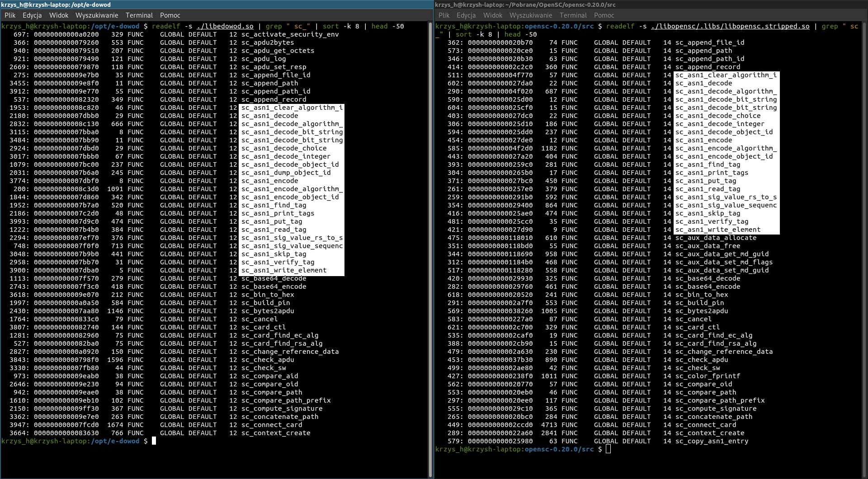
Task: Open Wyszukiwanie menu in right opensc terminal
Action: click(x=531, y=15)
